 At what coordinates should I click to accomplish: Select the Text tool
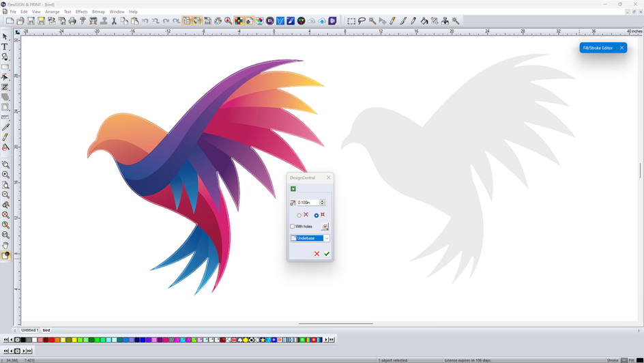tap(5, 47)
